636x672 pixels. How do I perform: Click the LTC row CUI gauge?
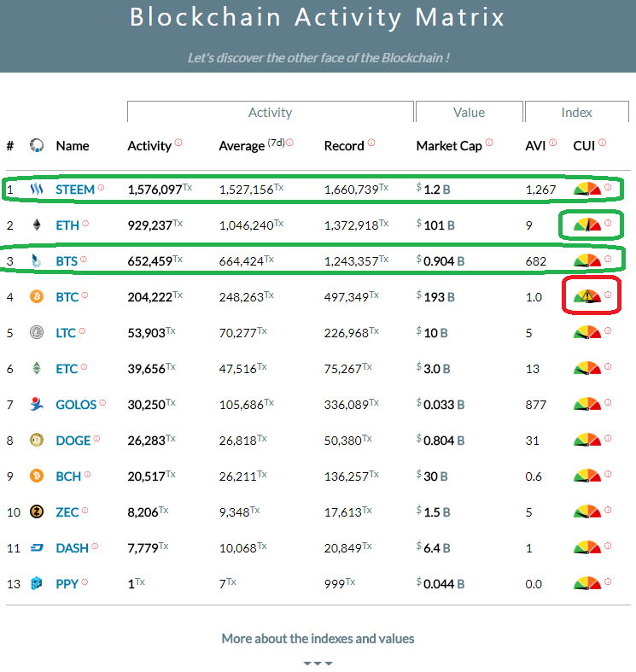587,332
